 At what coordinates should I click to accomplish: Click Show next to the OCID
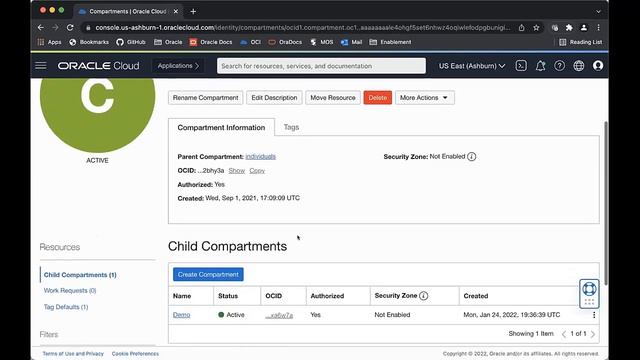click(237, 171)
